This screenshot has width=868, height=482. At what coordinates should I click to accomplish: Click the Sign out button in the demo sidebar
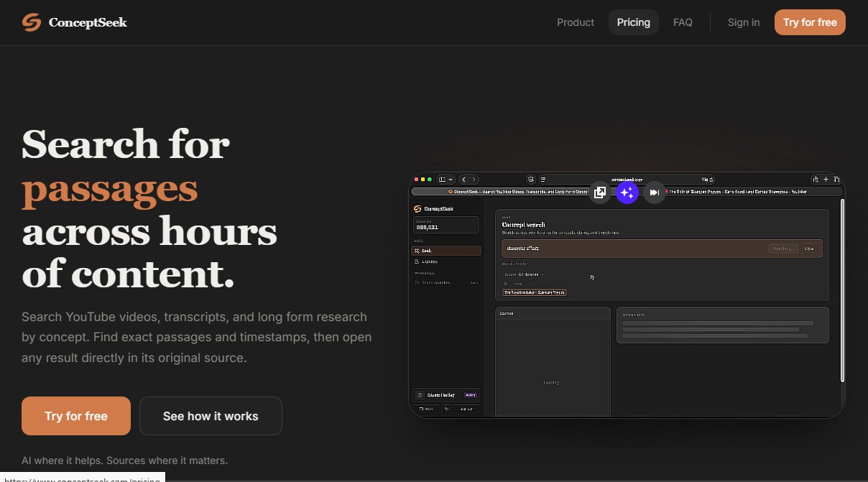[x=466, y=409]
